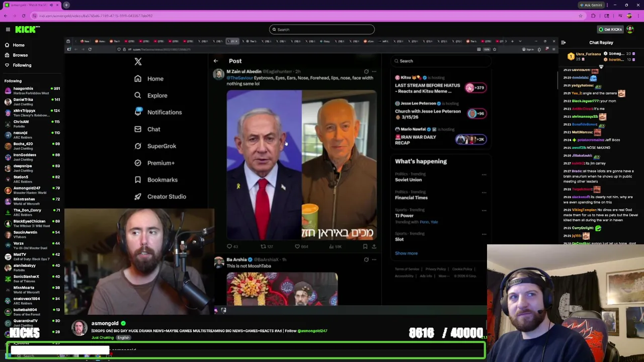Image resolution: width=644 pixels, height=362 pixels.
Task: Click bookmark icon under the post
Action: pos(365,246)
